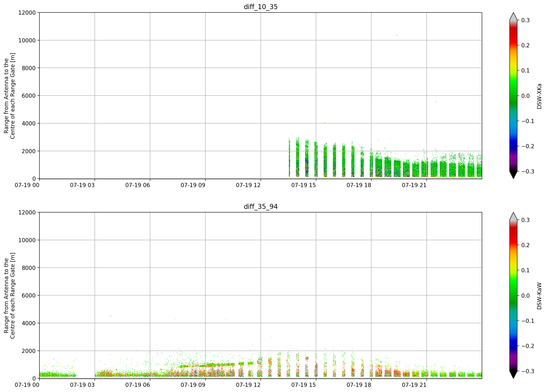Viewport: 546px width, 392px height.
Task: Click the 0.1 tick on DSW-KaW colorbar
Action: (x=526, y=271)
